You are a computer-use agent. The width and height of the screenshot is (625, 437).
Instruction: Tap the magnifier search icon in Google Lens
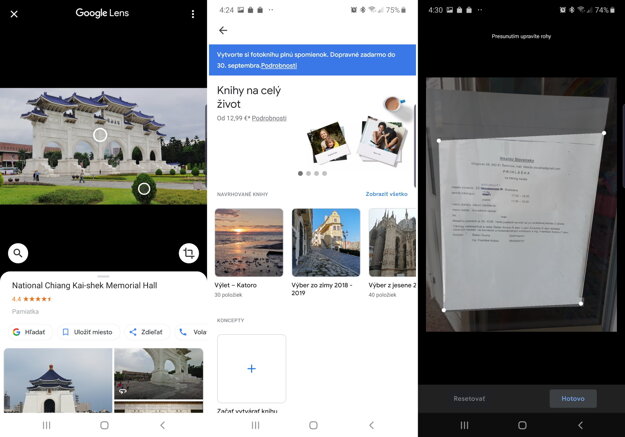pos(18,253)
